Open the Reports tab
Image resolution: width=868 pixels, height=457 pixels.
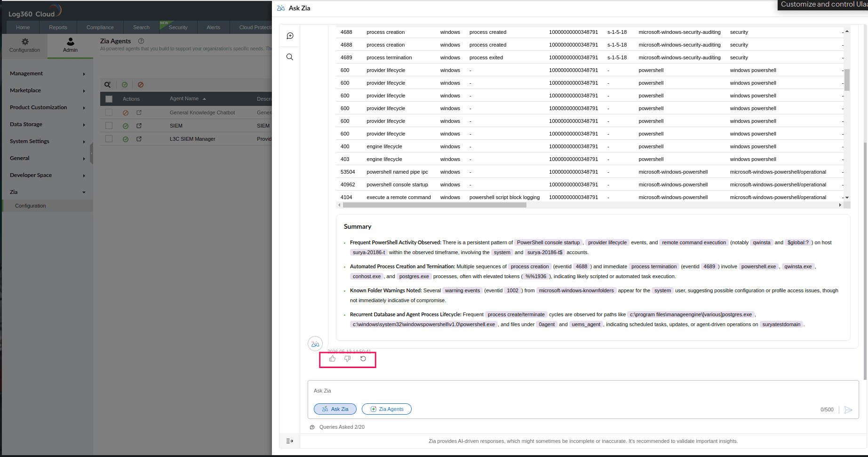pyautogui.click(x=58, y=27)
